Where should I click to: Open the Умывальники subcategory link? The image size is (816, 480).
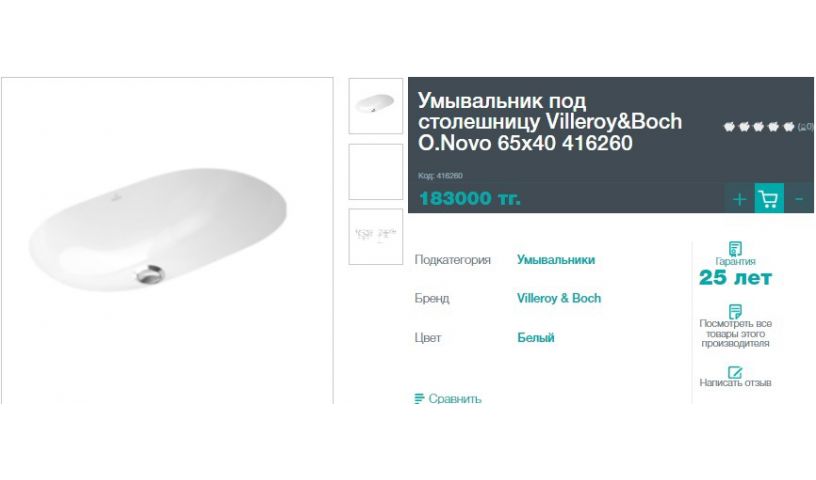(x=556, y=260)
